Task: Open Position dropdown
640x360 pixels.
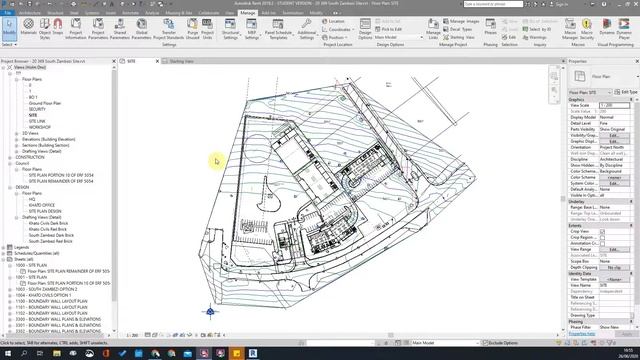Action: click(335, 37)
